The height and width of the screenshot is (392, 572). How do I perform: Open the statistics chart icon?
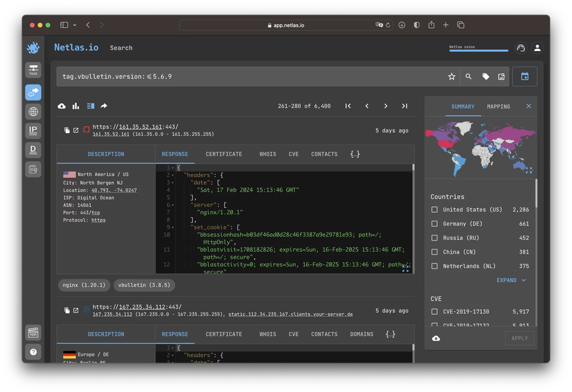76,106
